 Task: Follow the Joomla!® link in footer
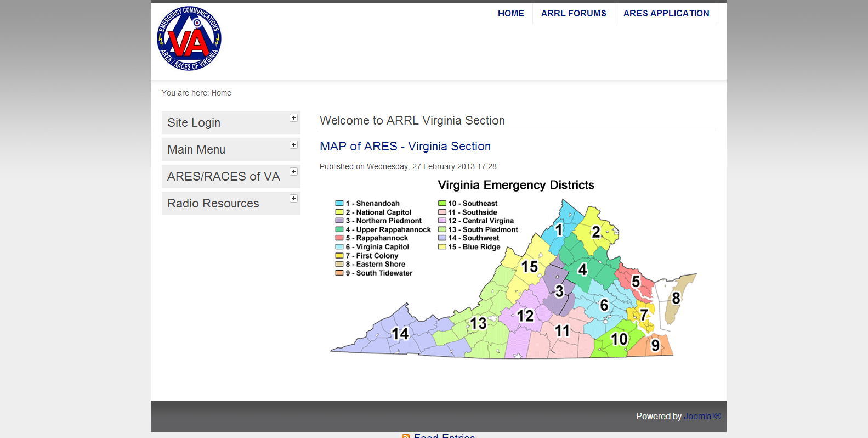point(702,417)
